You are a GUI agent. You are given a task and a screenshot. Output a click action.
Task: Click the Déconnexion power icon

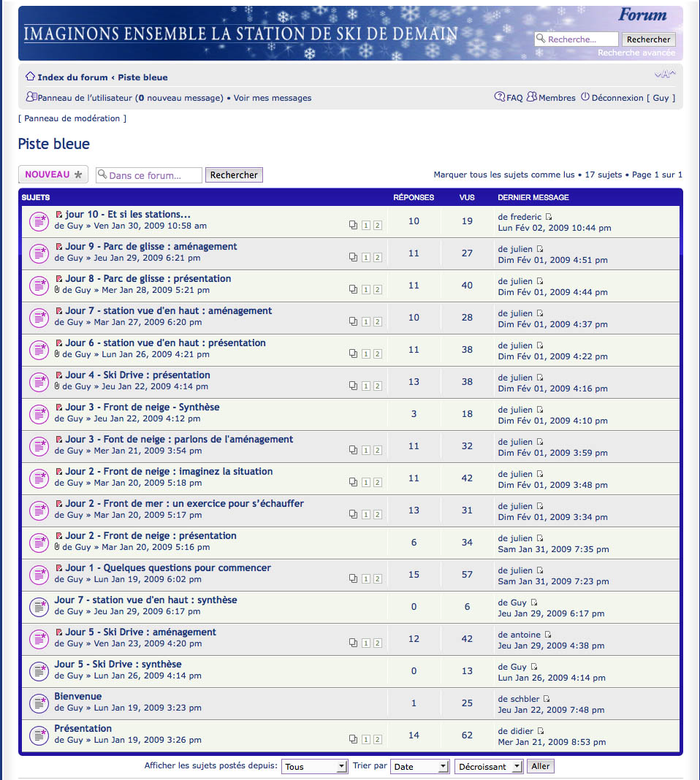click(x=585, y=97)
